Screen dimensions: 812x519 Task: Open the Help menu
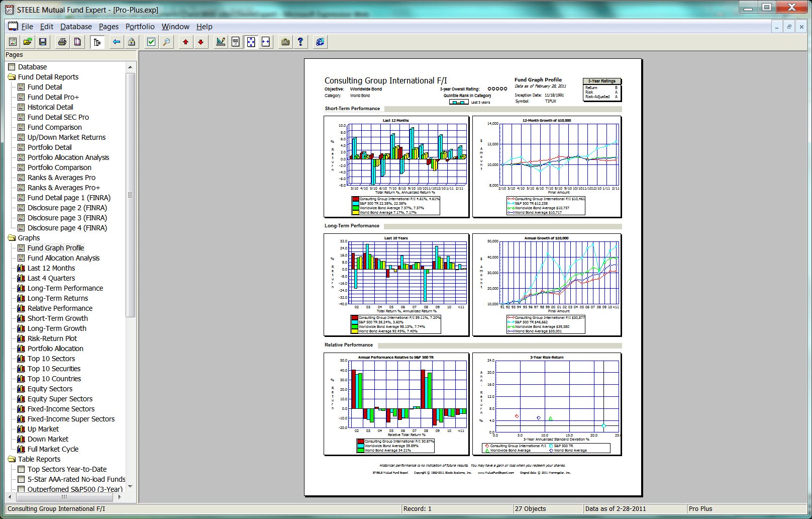click(x=204, y=27)
